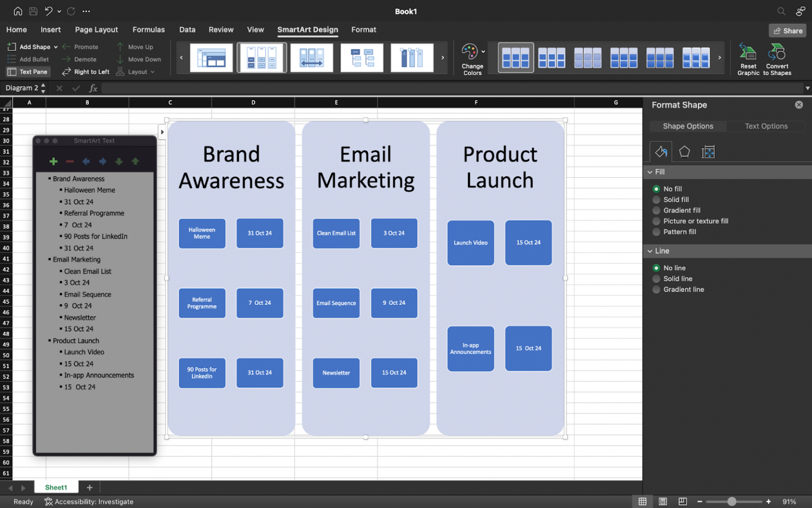The image size is (812, 508).
Task: Select the Sheet1 tab
Action: (x=56, y=487)
